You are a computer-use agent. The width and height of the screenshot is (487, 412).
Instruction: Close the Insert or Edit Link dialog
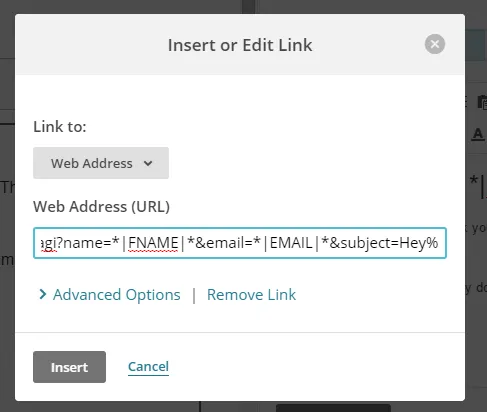click(x=435, y=44)
